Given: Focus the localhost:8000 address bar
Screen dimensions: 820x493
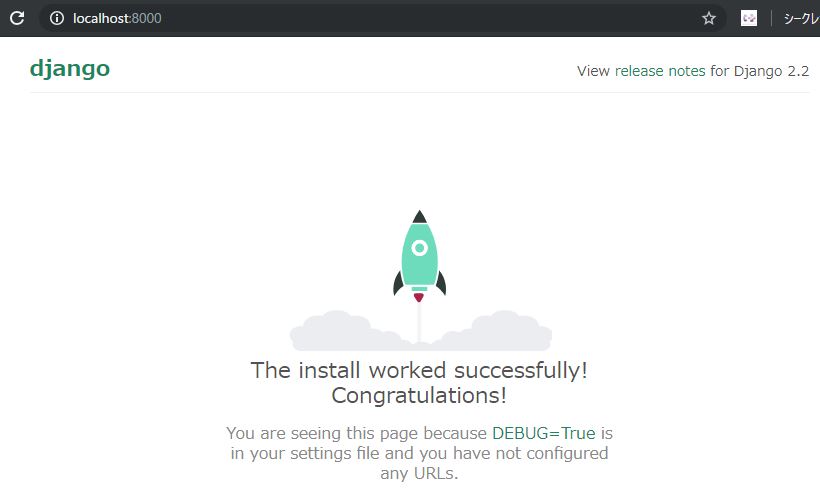Looking at the screenshot, I should coord(382,18).
